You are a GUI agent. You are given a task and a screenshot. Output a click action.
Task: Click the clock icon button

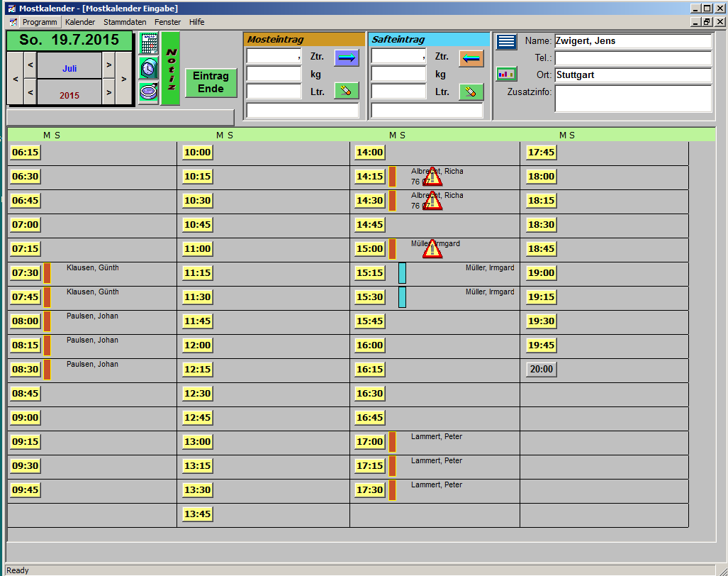[x=148, y=68]
